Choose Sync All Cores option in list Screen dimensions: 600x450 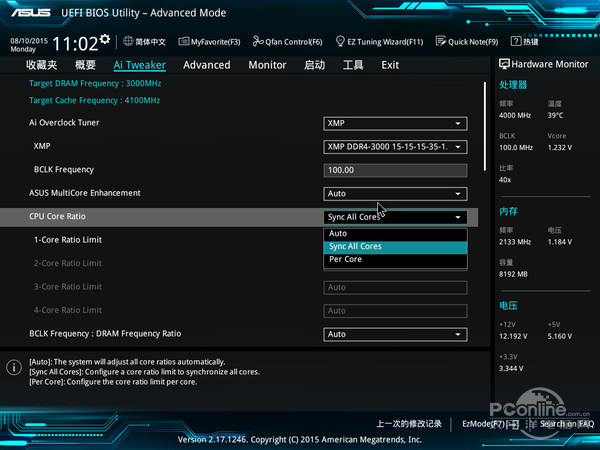[x=395, y=246]
